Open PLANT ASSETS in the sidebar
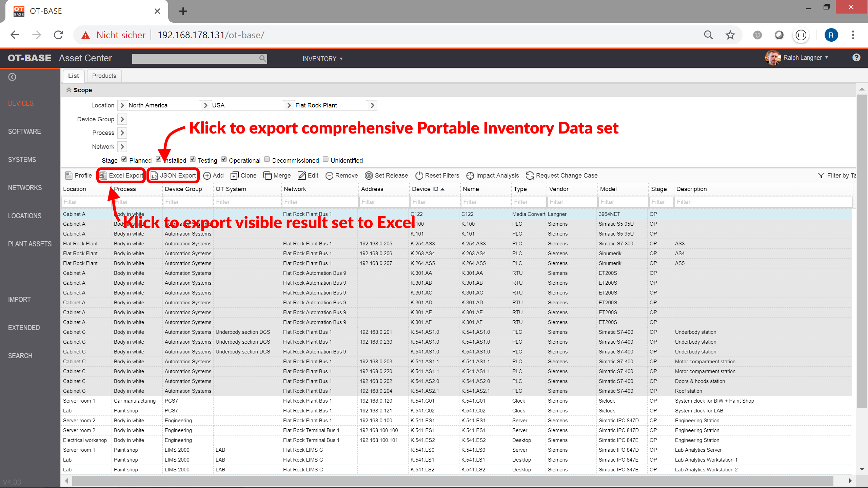This screenshot has width=868, height=488. [30, 244]
